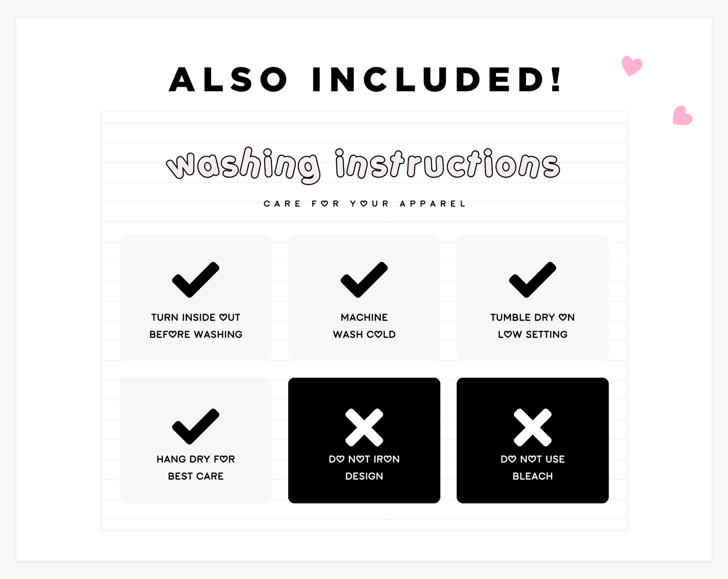Screen dimensions: 728x579
Task: Click the 'Care for your apparel' subtitle
Action: [364, 204]
